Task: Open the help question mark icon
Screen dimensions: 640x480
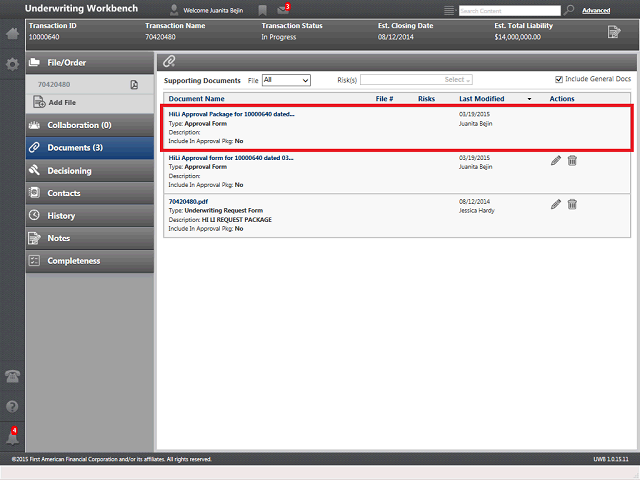Action: point(12,407)
